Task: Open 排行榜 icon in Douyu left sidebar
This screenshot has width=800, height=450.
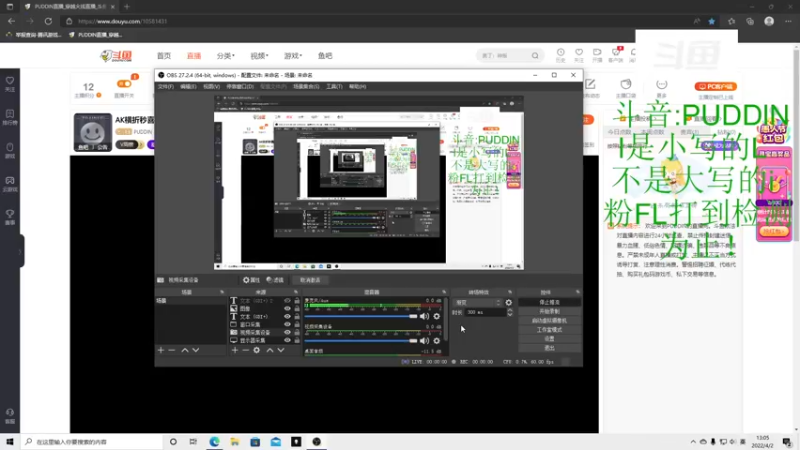Action: tap(10, 117)
